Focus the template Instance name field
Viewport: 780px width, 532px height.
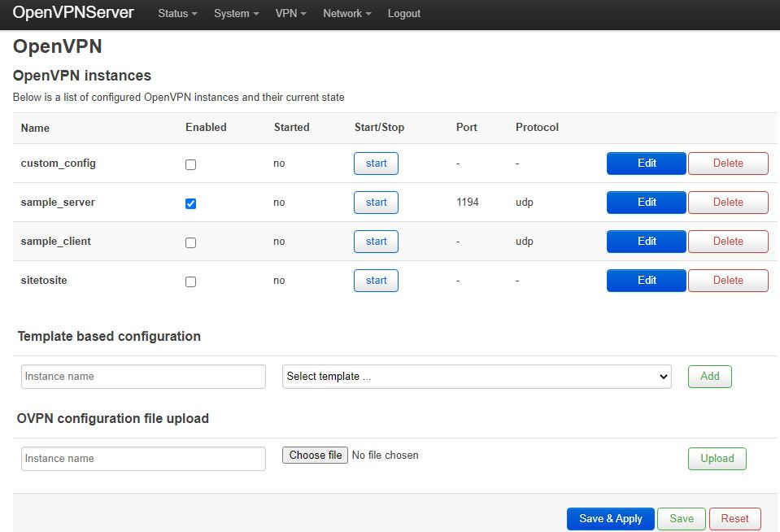[143, 377]
